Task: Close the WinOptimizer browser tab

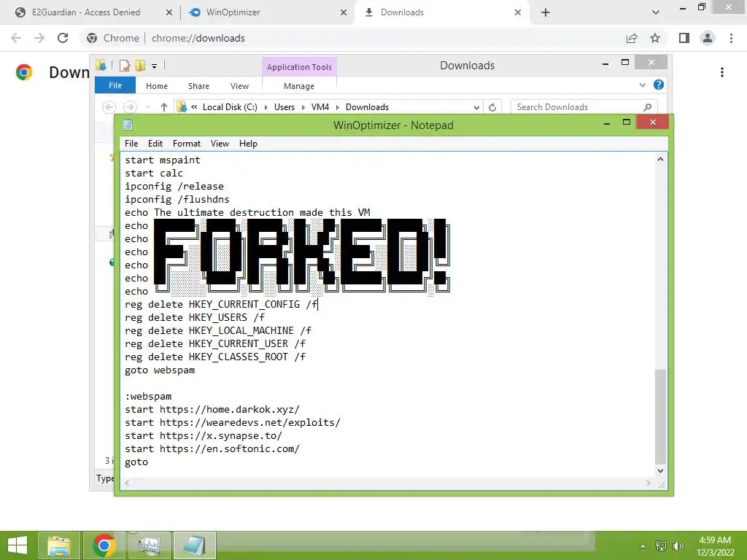Action: (344, 12)
